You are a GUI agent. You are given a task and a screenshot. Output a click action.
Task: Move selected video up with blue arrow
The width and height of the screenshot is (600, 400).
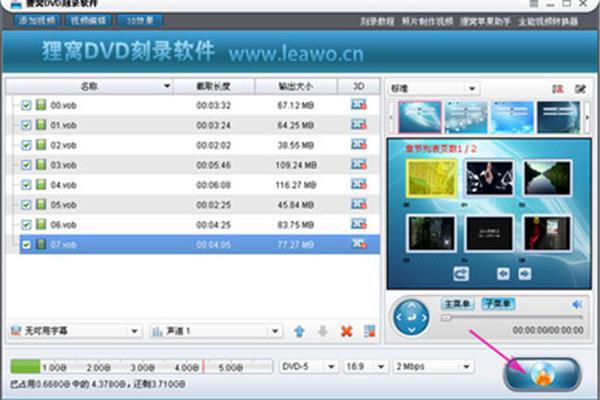[300, 331]
